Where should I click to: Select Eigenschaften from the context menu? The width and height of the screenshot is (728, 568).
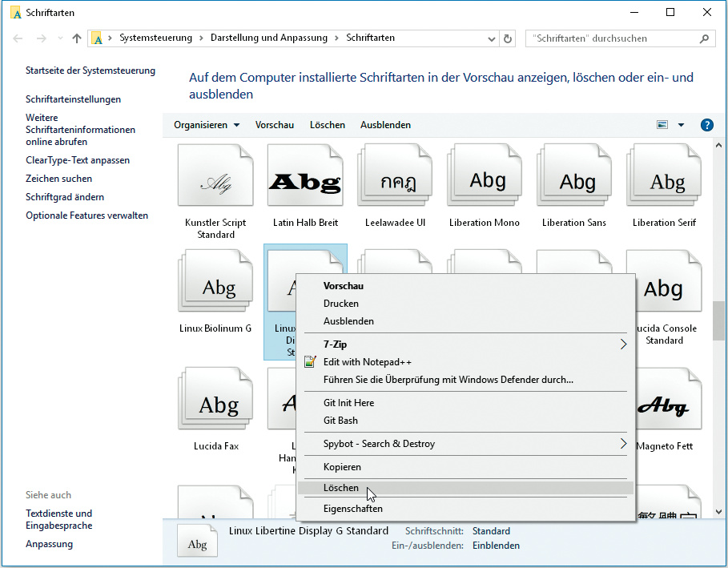pyautogui.click(x=352, y=509)
